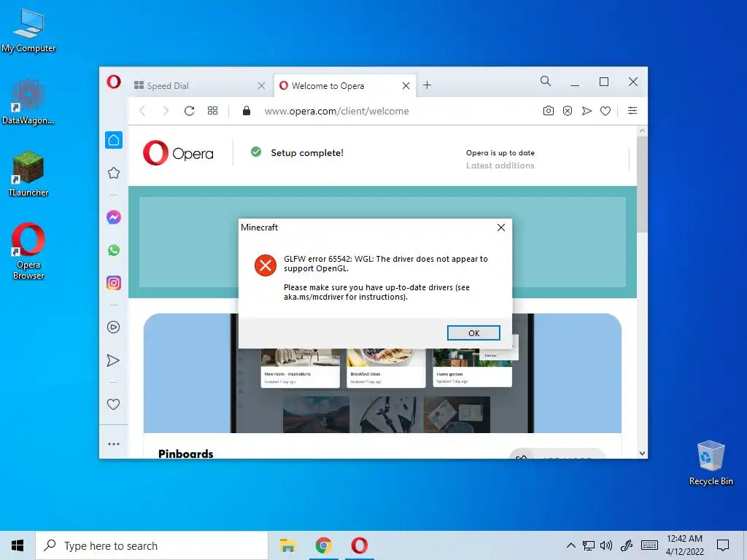The image size is (747, 560).
Task: Show hidden system tray icons
Action: tap(570, 545)
